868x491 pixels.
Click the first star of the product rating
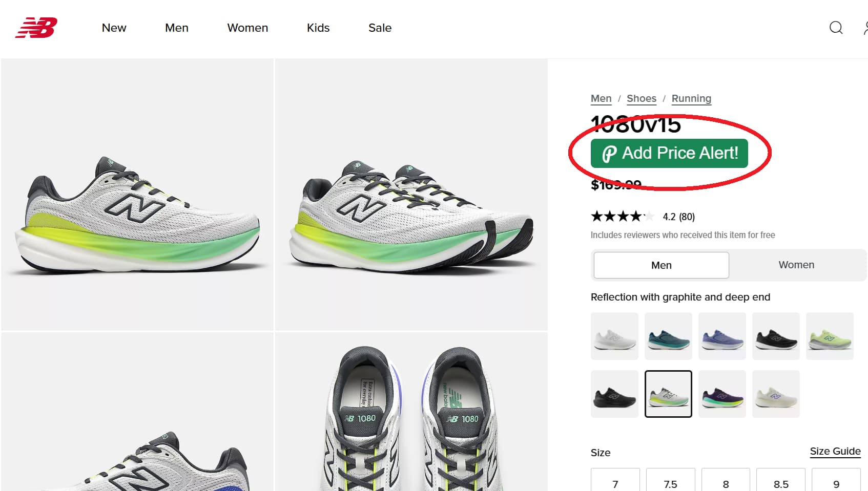pos(596,216)
